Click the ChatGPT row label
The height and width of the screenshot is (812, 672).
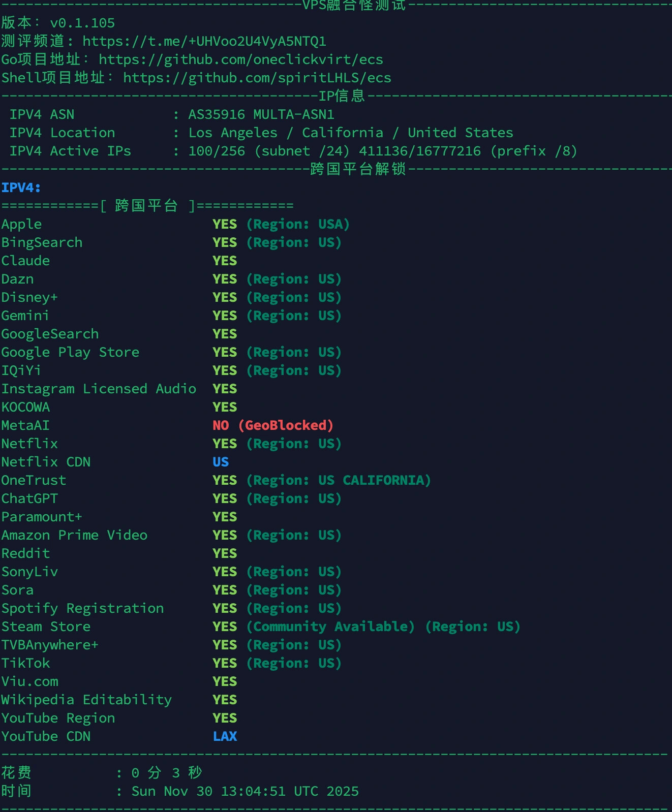click(29, 498)
